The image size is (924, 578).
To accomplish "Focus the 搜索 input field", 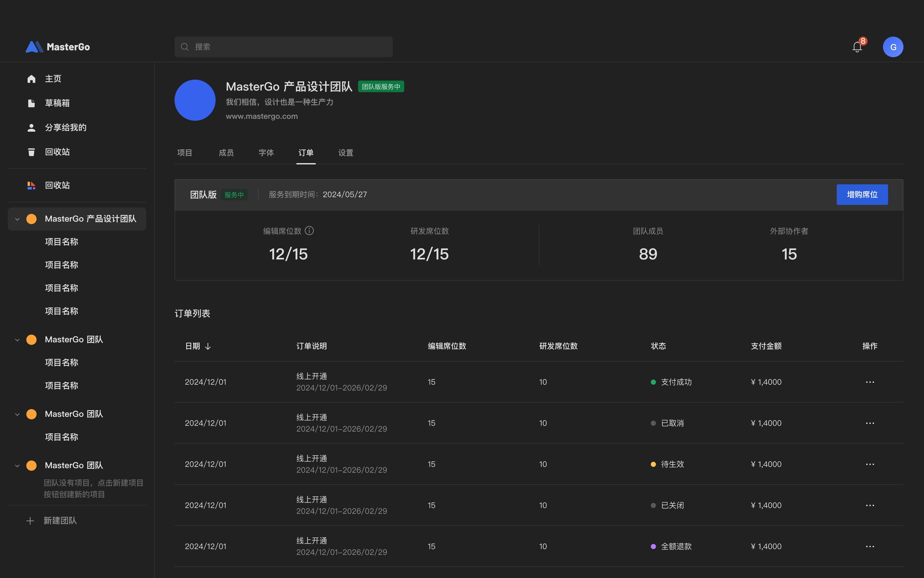I will pos(283,47).
